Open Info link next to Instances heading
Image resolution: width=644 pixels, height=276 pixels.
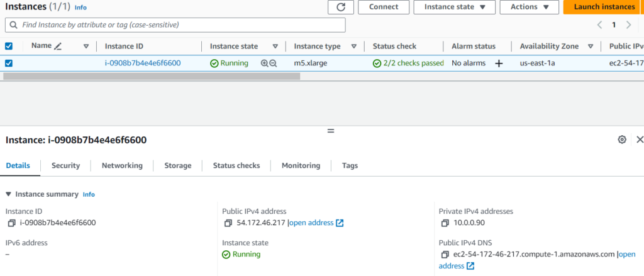(80, 8)
